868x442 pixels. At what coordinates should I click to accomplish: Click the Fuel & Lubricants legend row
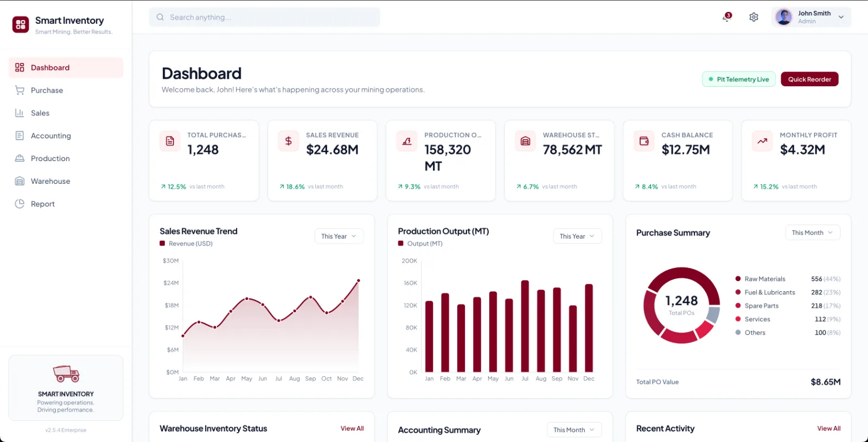click(x=788, y=292)
